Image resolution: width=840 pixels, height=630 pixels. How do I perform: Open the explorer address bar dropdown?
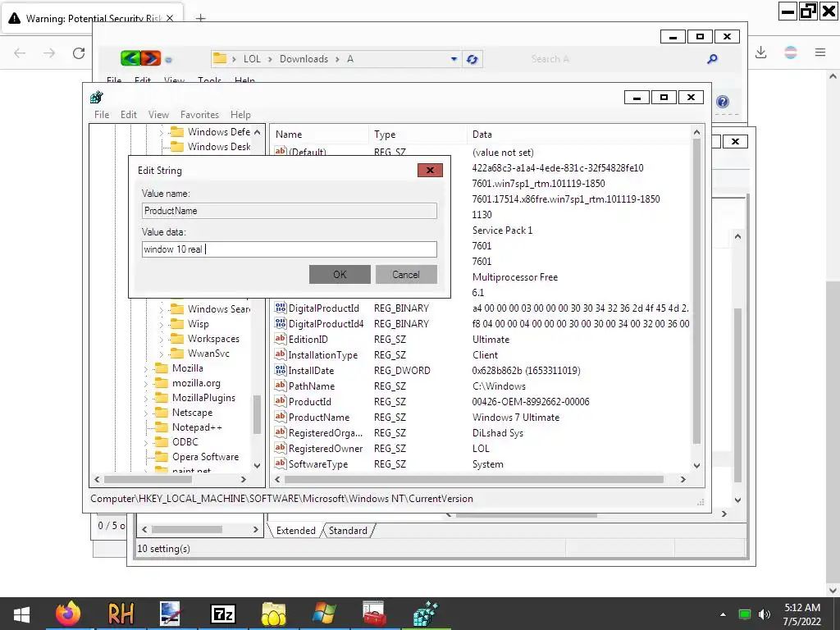click(454, 59)
